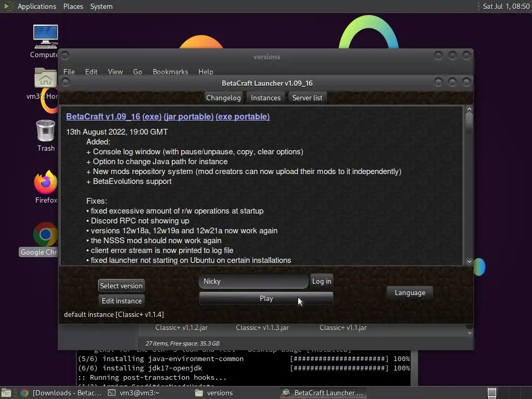Select Classic+ v1.1.jar in versions window
Screen dimensions: 532x399
(x=343, y=327)
